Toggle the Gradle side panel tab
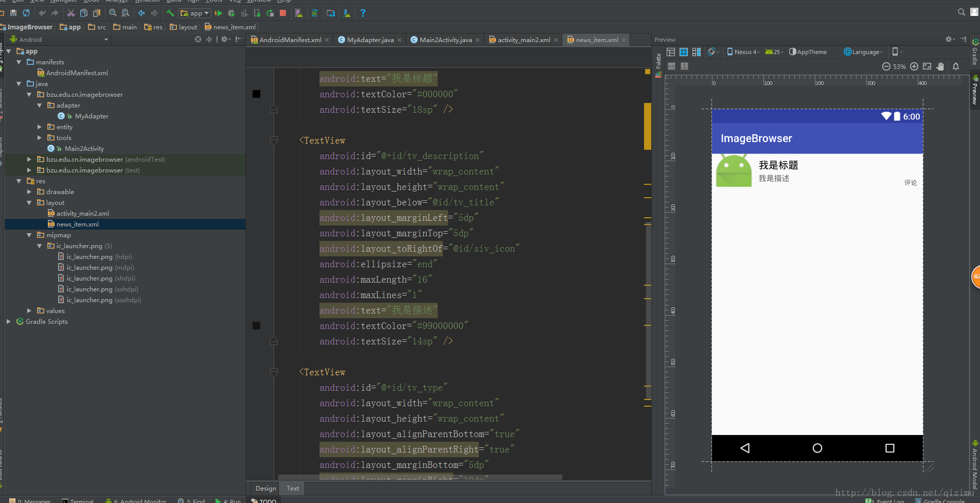 [x=975, y=53]
